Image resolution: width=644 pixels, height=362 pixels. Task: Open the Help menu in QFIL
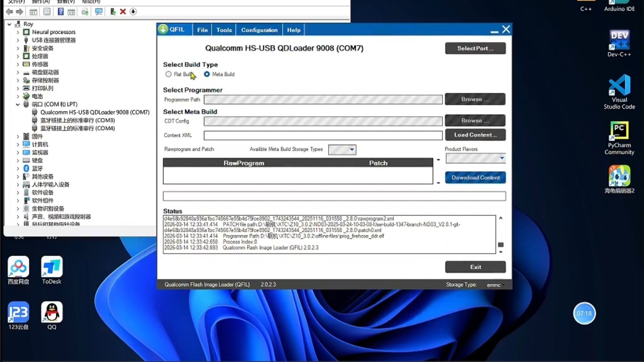[x=294, y=30]
